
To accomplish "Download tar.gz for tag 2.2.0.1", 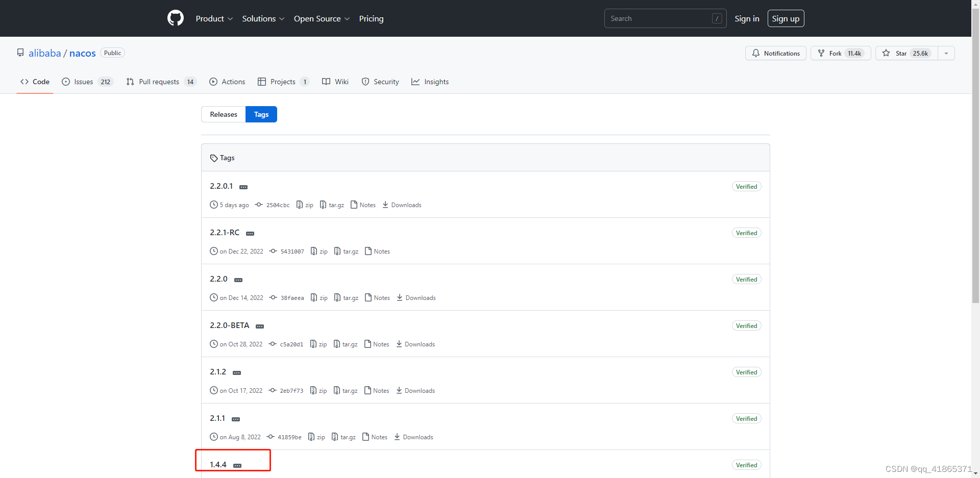I will [332, 205].
